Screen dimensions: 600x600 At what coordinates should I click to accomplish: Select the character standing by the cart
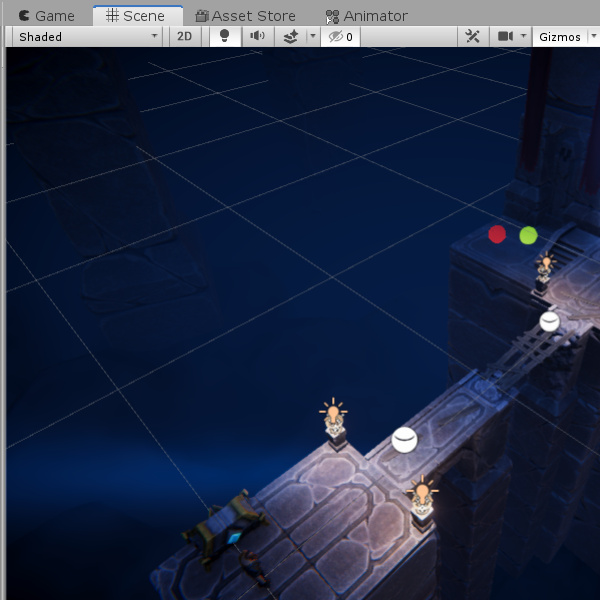click(254, 568)
